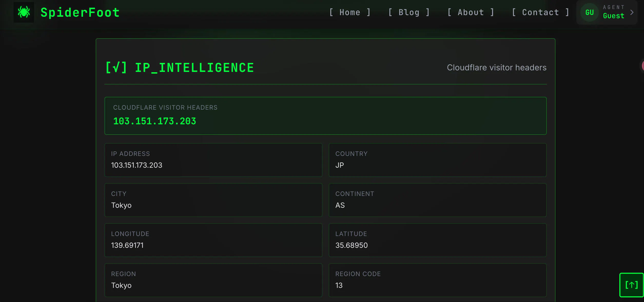The width and height of the screenshot is (644, 302).
Task: Click the Country value JP
Action: point(339,165)
